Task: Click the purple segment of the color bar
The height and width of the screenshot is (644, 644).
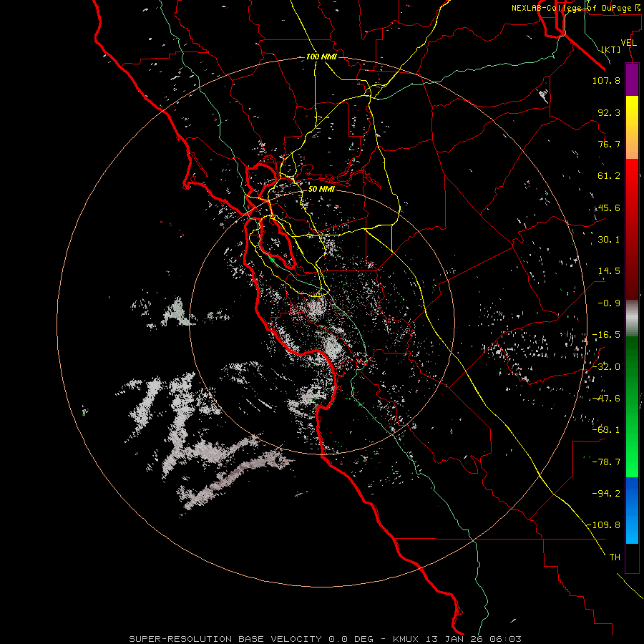Action: [632, 79]
